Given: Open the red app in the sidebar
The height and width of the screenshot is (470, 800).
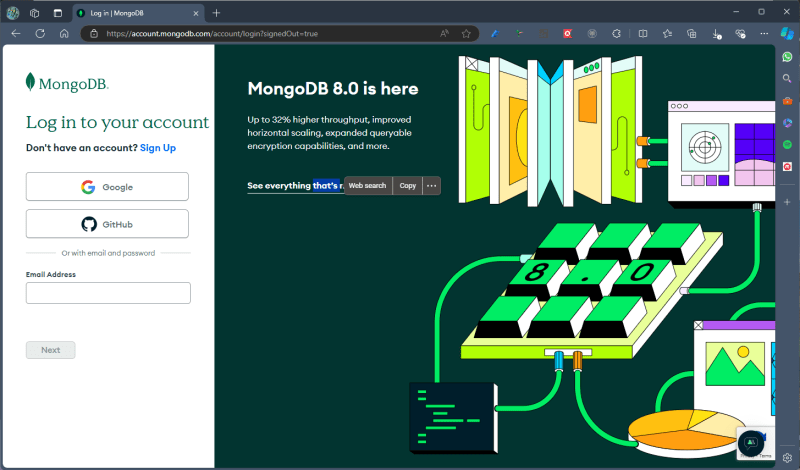Looking at the screenshot, I should 787,166.
